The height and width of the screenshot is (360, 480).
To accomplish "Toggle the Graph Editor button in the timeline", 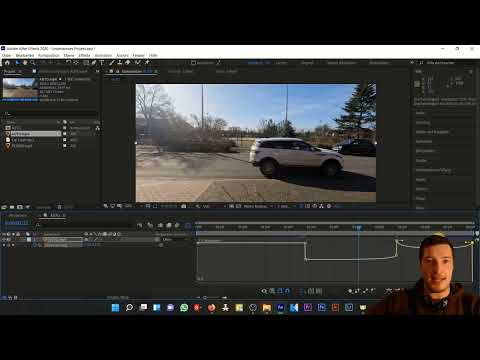I will (188, 226).
